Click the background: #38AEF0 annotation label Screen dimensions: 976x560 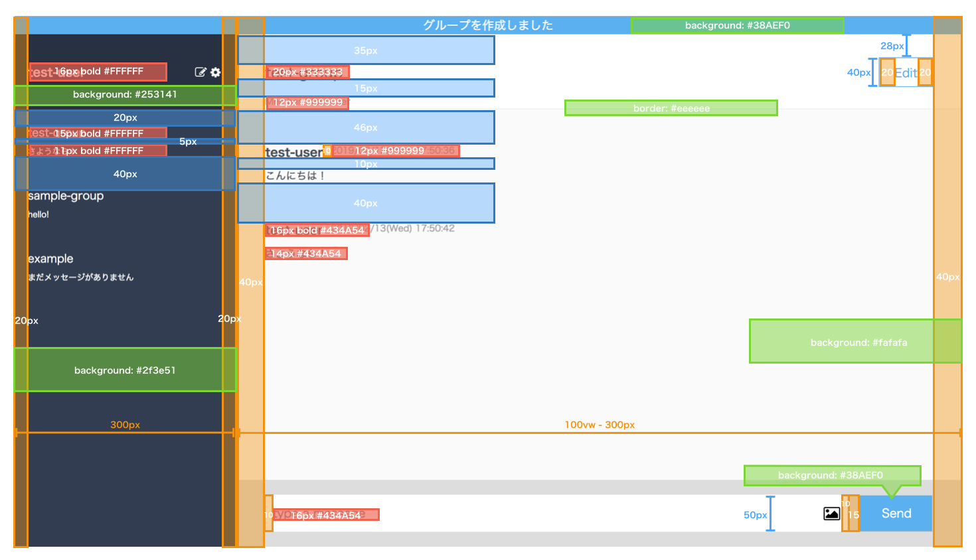[x=737, y=25]
